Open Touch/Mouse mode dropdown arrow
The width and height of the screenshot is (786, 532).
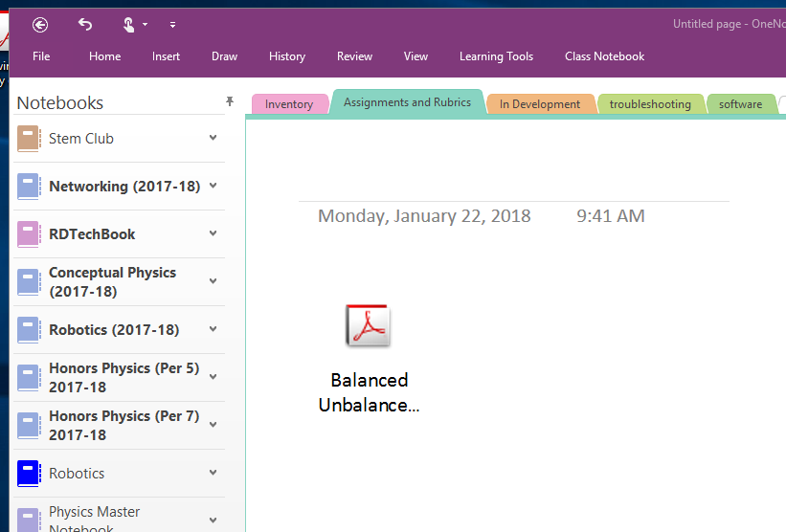(145, 25)
